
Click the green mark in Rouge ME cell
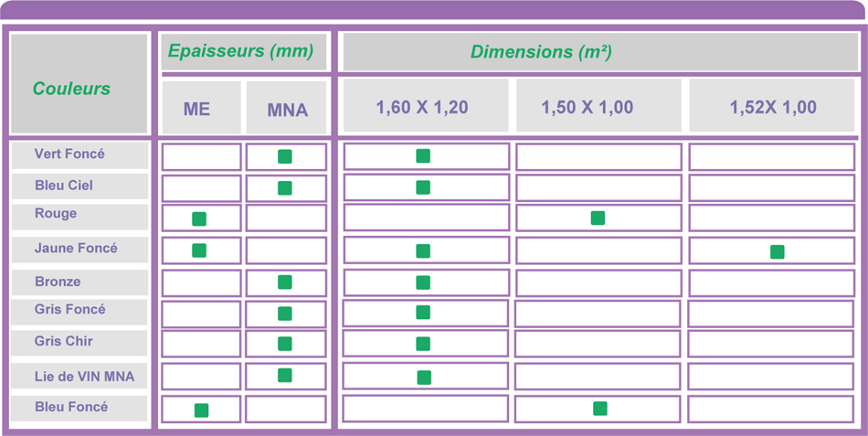199,218
